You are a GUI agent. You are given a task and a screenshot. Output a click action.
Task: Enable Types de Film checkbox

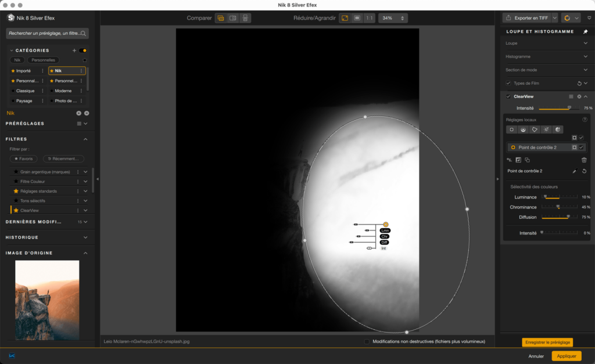pos(508,83)
